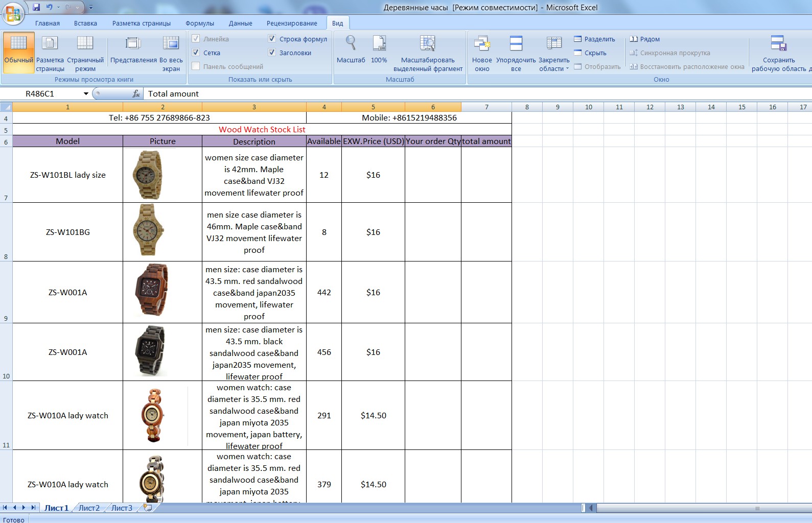Zoom to selected fragment icon
The height and width of the screenshot is (523, 812).
[x=428, y=53]
